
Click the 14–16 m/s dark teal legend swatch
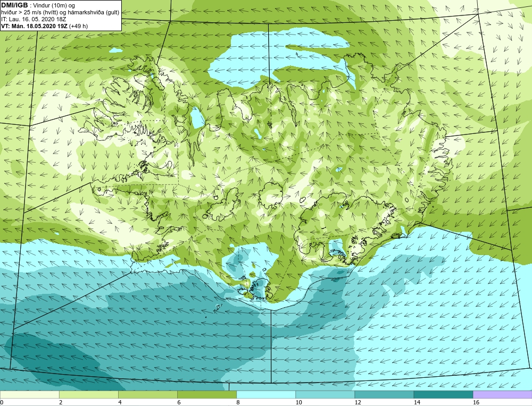443,394
